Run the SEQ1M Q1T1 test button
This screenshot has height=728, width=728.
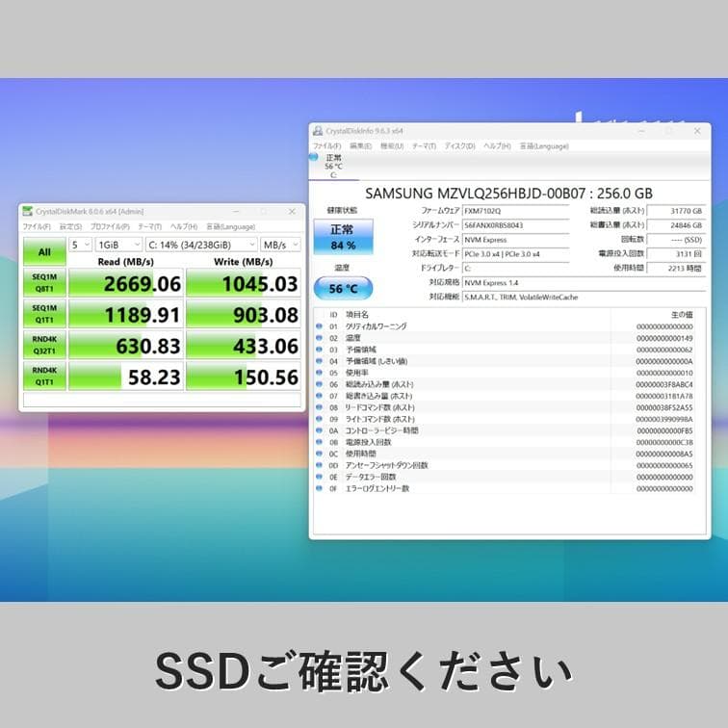click(44, 314)
